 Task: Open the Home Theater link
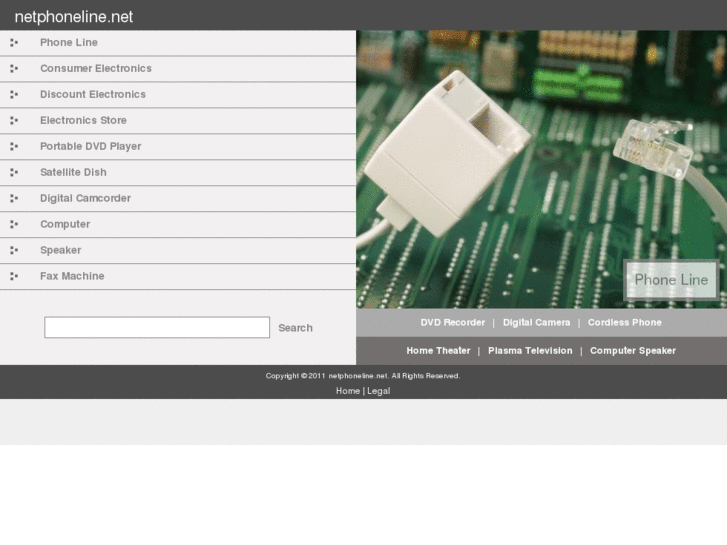click(438, 351)
